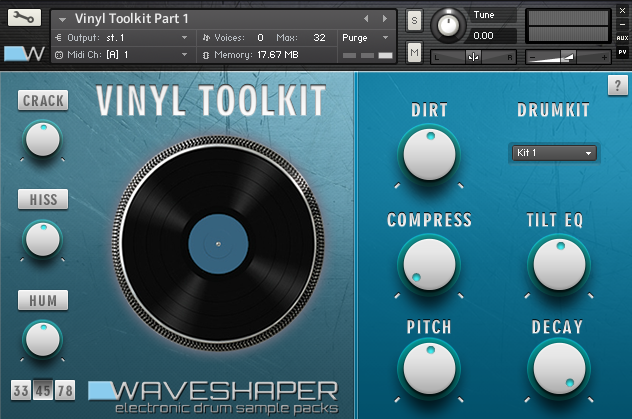The width and height of the screenshot is (632, 419).
Task: Click the Max voices value 32
Action: point(319,38)
